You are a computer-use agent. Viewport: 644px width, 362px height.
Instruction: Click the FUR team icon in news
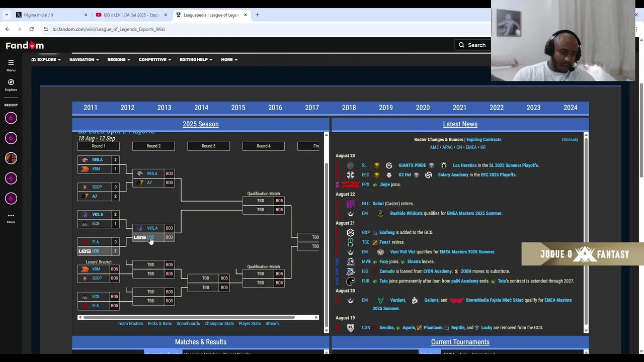pyautogui.click(x=351, y=281)
